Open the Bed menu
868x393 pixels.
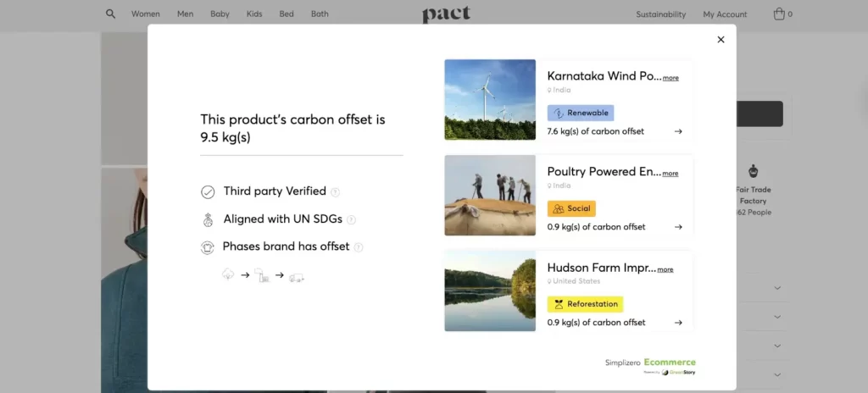[x=287, y=14]
